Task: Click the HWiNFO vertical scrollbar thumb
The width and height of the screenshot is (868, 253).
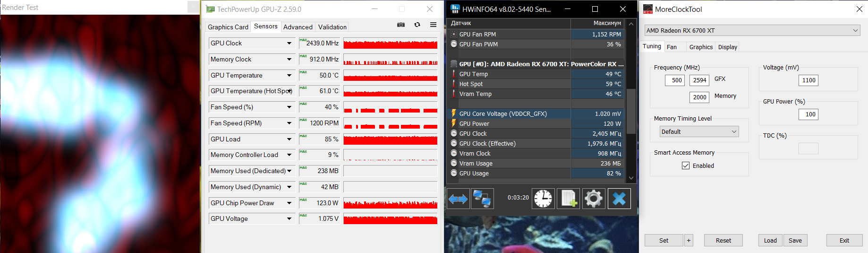Action: point(631,111)
